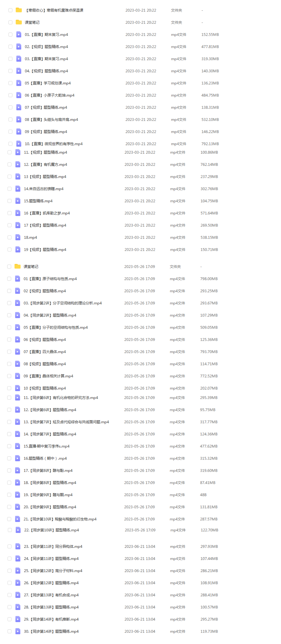Open 05【直播】分子的空间结构与性质.mp4
The width and height of the screenshot is (281, 644).
point(55,327)
